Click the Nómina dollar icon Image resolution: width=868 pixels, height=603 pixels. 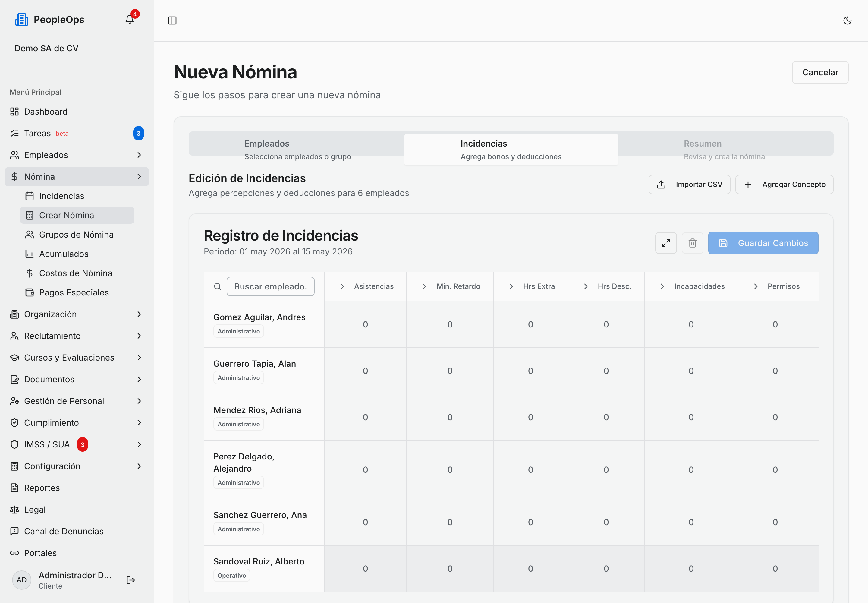(14, 177)
